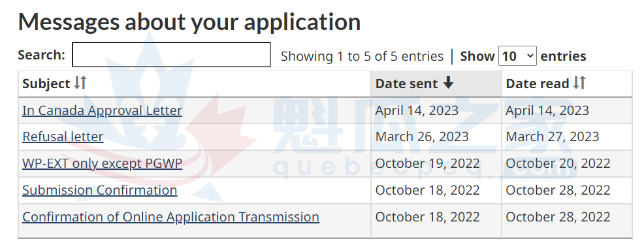644x243 pixels.
Task: Click the Date read column header text
Action: (x=538, y=84)
